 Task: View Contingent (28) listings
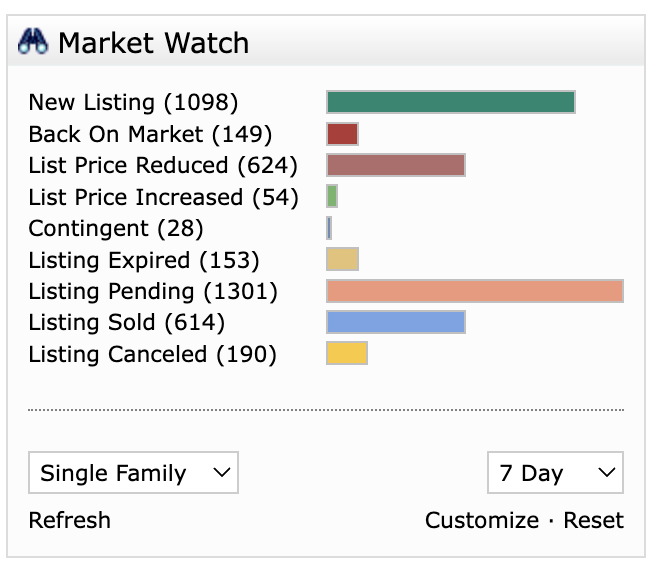point(115,228)
